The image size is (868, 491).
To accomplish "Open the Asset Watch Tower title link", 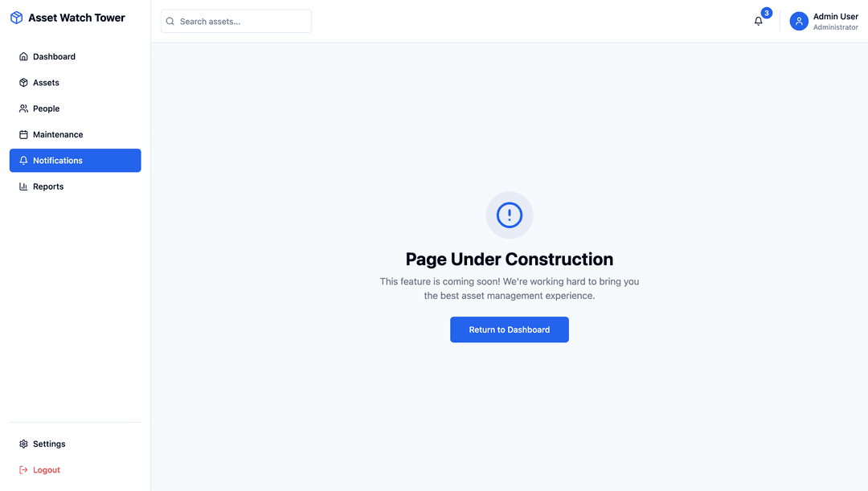I will click(76, 18).
